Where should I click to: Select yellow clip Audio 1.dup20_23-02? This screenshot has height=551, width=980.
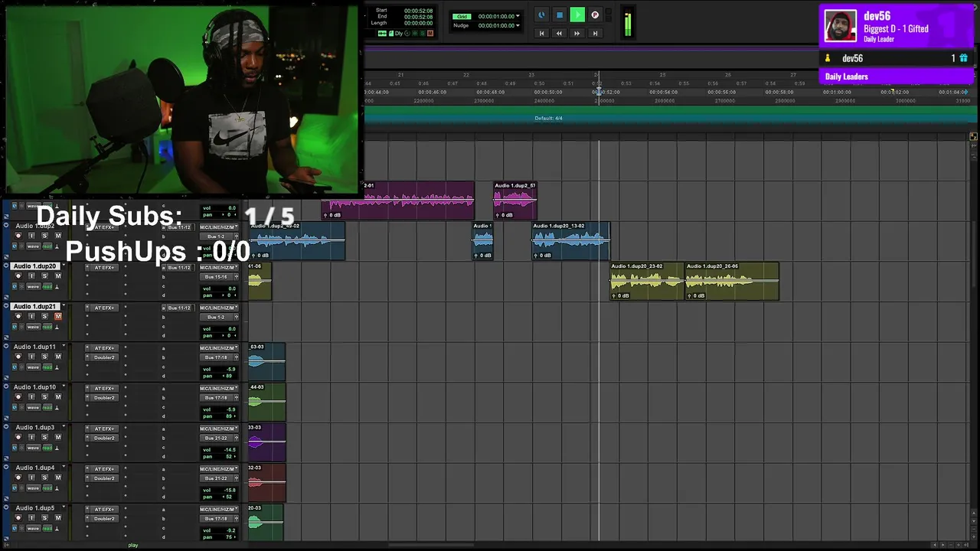click(647, 281)
